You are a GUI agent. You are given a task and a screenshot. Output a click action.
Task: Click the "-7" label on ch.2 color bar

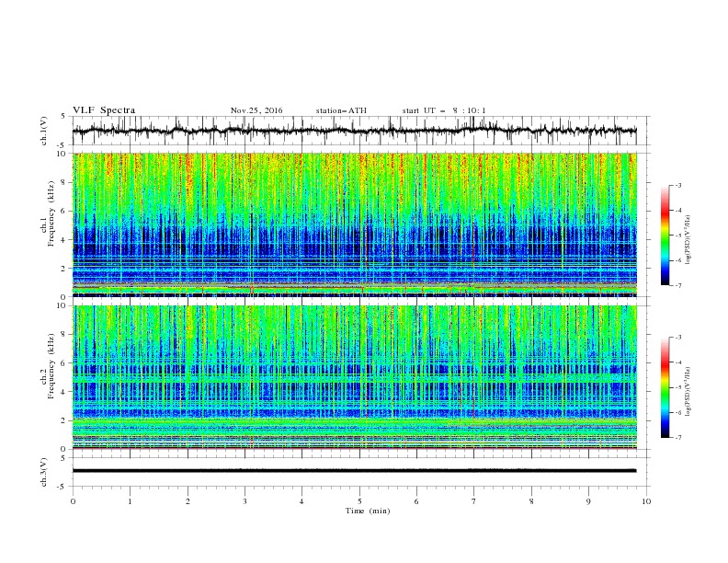(677, 438)
